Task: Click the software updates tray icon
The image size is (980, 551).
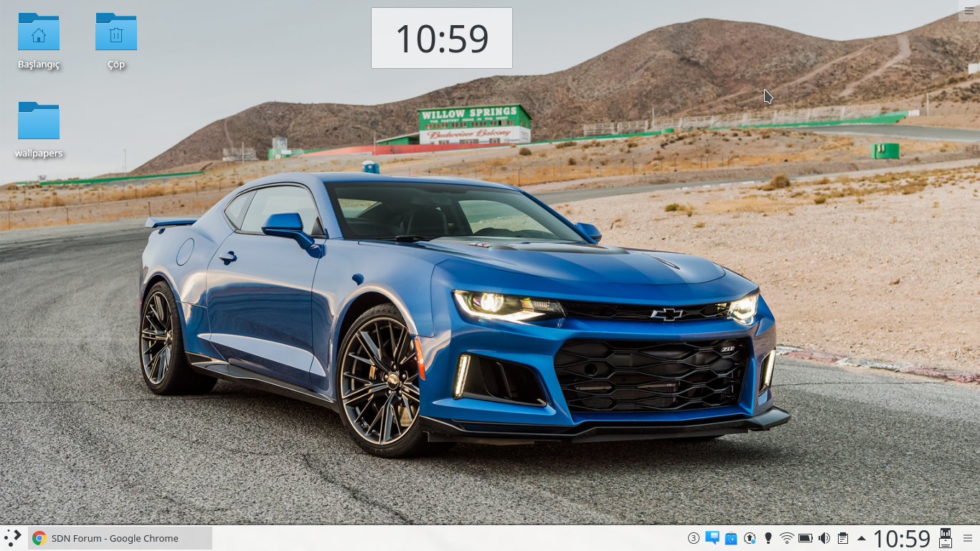Action: (x=750, y=538)
